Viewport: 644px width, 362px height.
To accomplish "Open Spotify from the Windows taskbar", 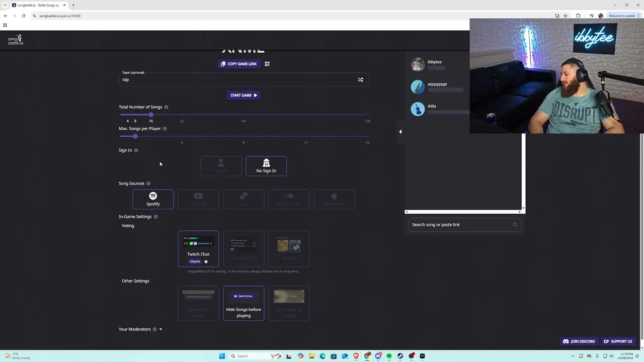I will [x=389, y=356].
